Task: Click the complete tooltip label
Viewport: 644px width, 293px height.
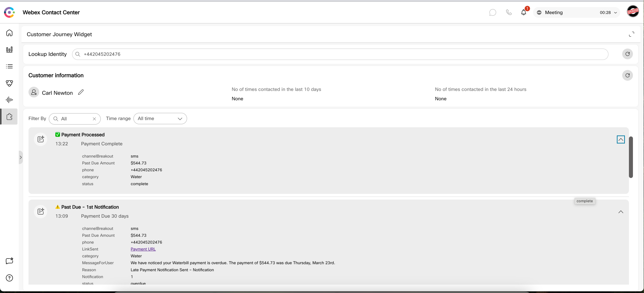Action: [585, 201]
